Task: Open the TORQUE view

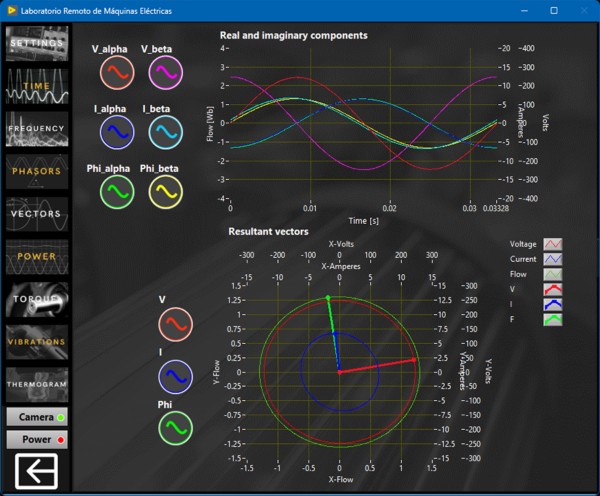Action: pyautogui.click(x=36, y=299)
